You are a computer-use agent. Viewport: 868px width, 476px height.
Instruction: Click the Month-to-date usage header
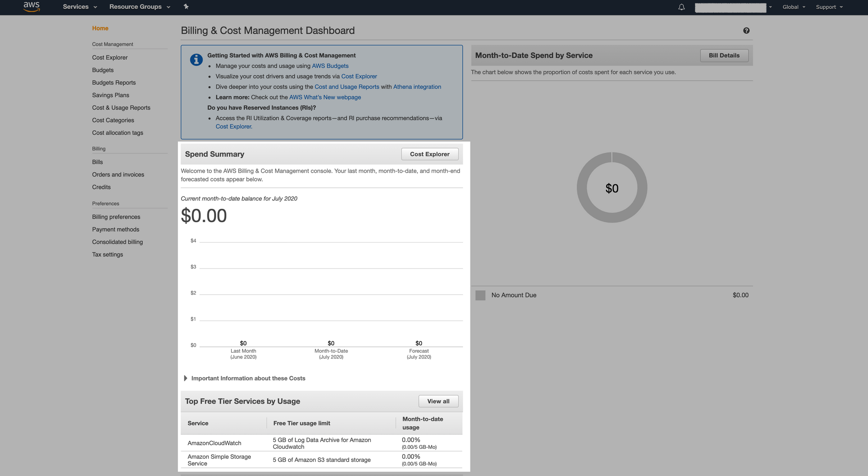pyautogui.click(x=423, y=423)
